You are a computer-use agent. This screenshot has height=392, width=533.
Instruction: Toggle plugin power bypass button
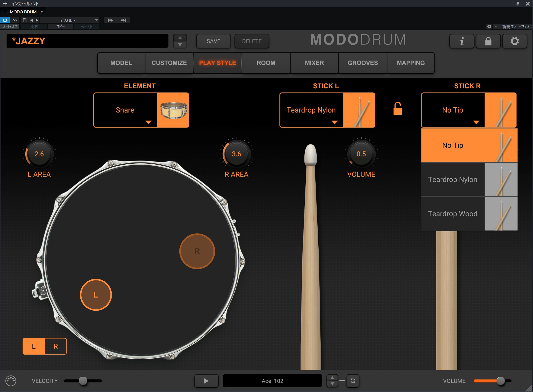(x=5, y=20)
